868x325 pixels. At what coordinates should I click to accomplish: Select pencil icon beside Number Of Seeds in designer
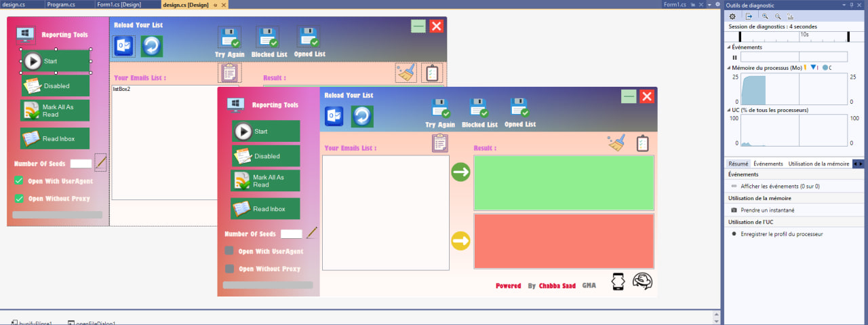pyautogui.click(x=100, y=163)
